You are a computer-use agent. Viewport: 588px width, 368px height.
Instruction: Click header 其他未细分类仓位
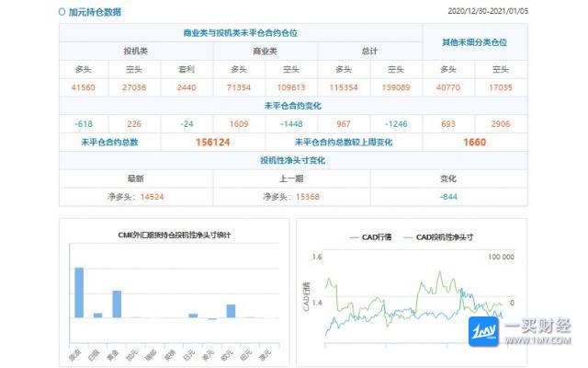point(474,42)
